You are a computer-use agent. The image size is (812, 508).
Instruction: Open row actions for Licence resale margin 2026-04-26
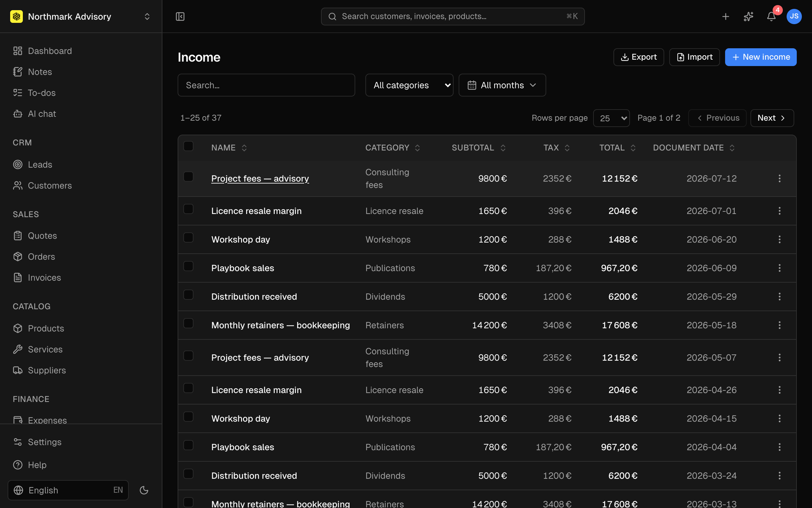(779, 390)
